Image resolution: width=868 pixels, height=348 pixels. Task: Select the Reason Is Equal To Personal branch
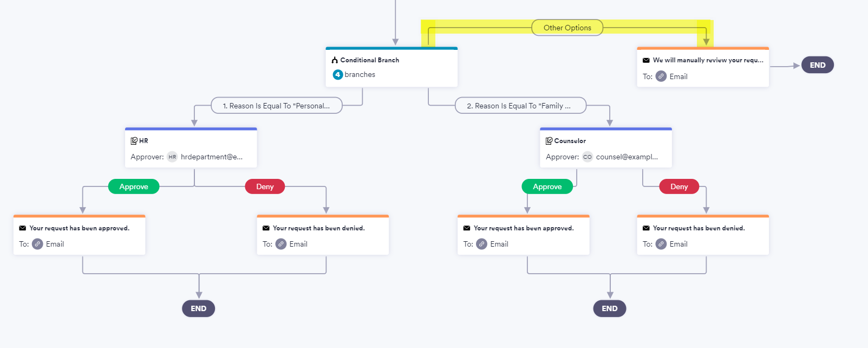276,106
